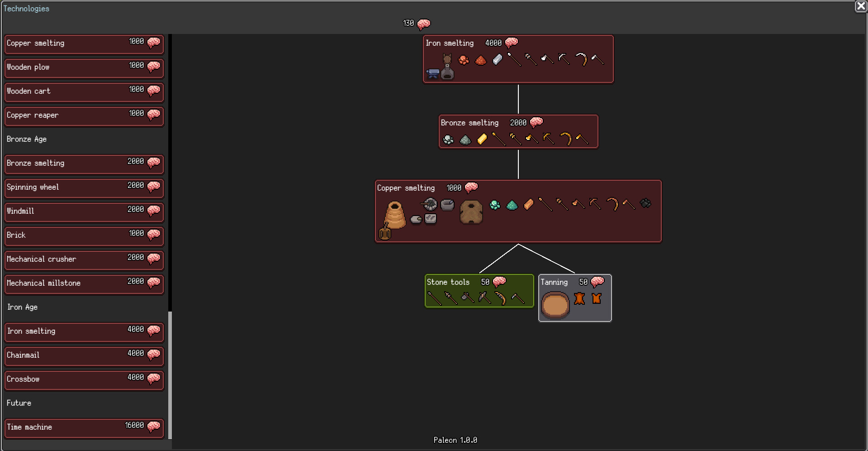Click the brain icon beside the 130 counter
Screen dimensions: 868x451
click(x=423, y=24)
